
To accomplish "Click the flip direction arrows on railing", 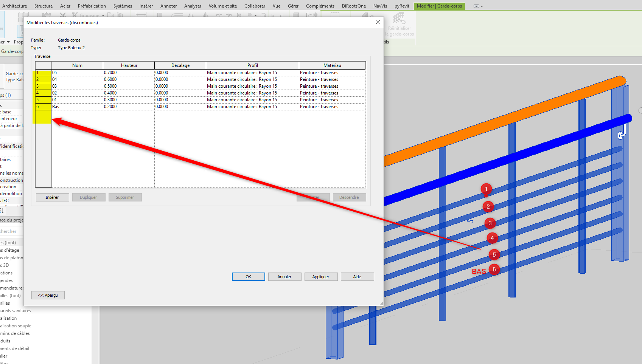I will [469, 221].
